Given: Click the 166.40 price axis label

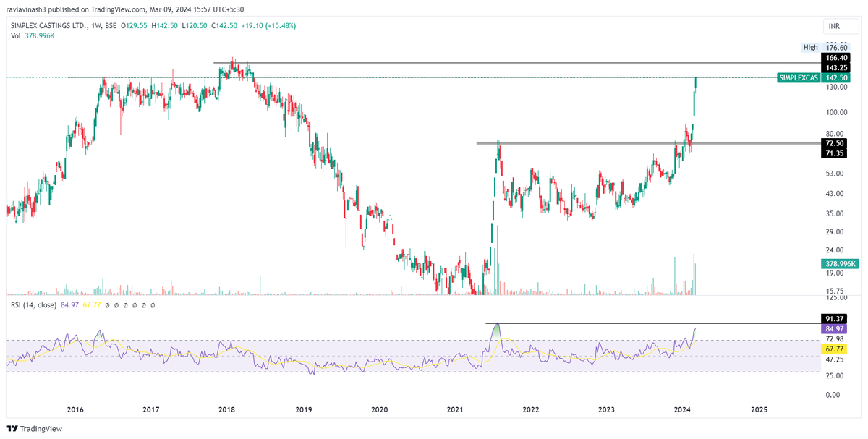Looking at the screenshot, I should (x=836, y=58).
